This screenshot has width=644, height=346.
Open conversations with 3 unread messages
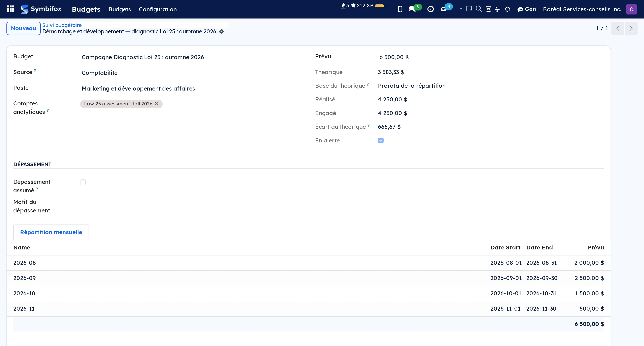coord(415,9)
